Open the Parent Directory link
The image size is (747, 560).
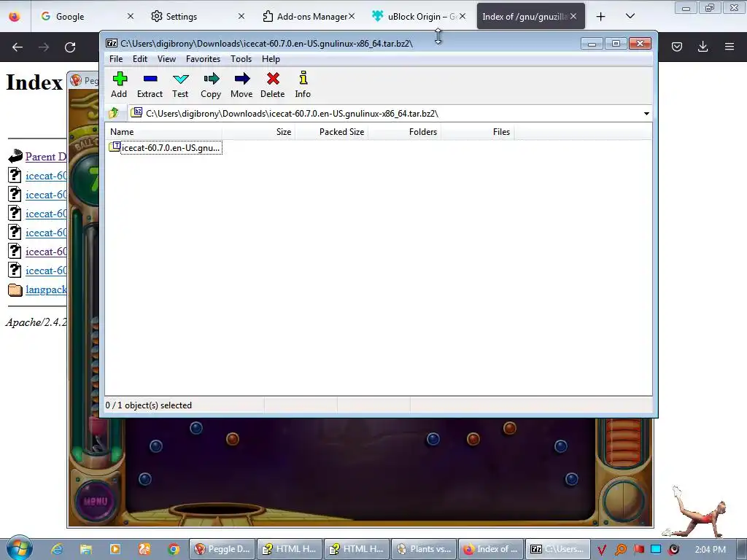coord(46,157)
